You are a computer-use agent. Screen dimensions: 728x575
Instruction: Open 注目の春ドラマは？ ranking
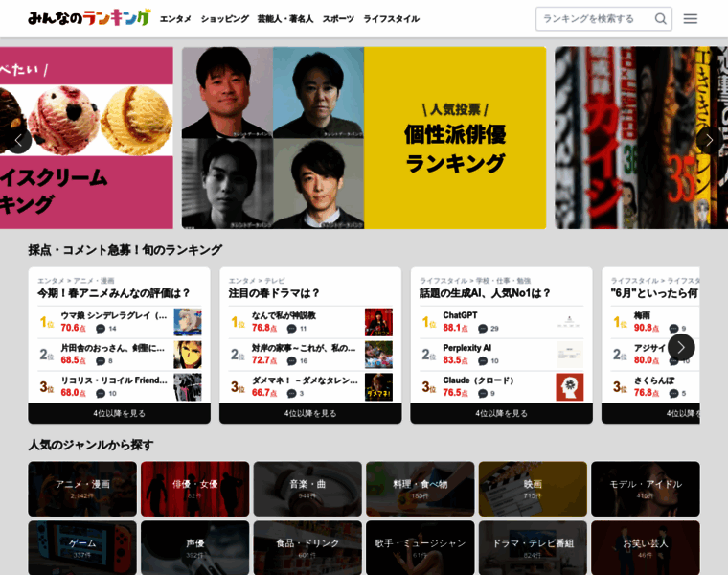click(x=274, y=293)
